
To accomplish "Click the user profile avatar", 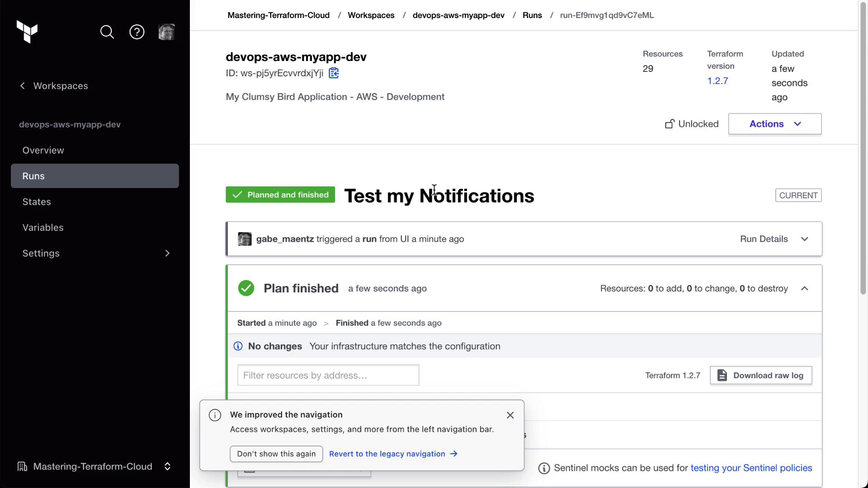I will (x=166, y=32).
